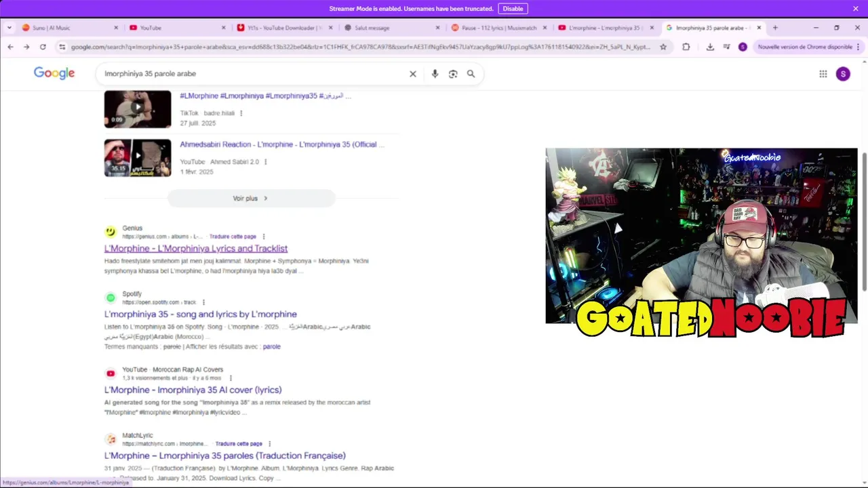Start voice search with microphone
Screen dimensions: 868x488
point(435,74)
